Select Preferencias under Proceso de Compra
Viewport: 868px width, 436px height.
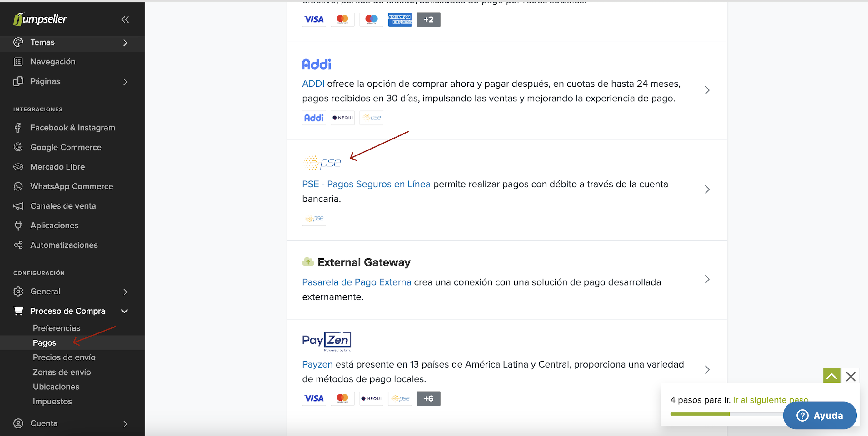pos(56,328)
